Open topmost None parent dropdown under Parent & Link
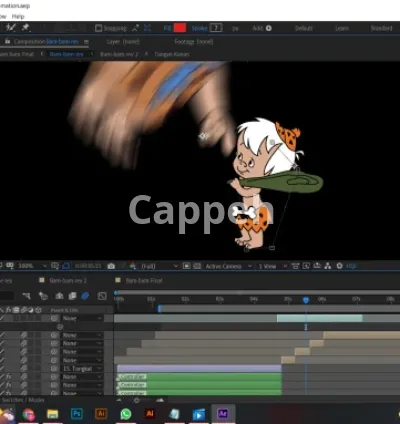Viewport: 400px width, 424px height. [82, 318]
